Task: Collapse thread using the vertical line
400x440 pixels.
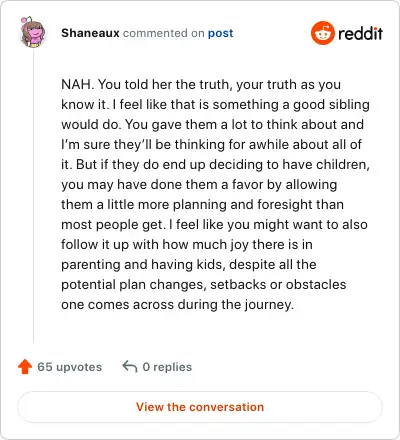Action: point(33,197)
